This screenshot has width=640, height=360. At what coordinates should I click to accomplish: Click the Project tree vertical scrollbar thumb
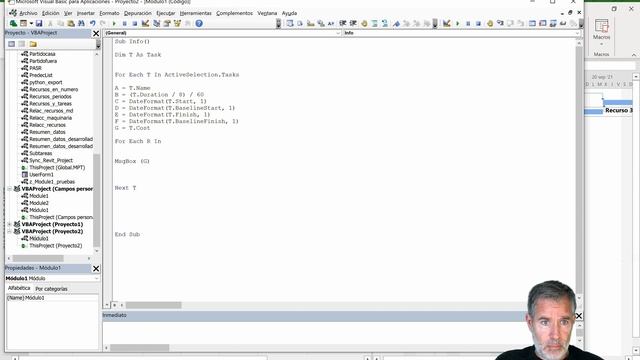[97, 200]
